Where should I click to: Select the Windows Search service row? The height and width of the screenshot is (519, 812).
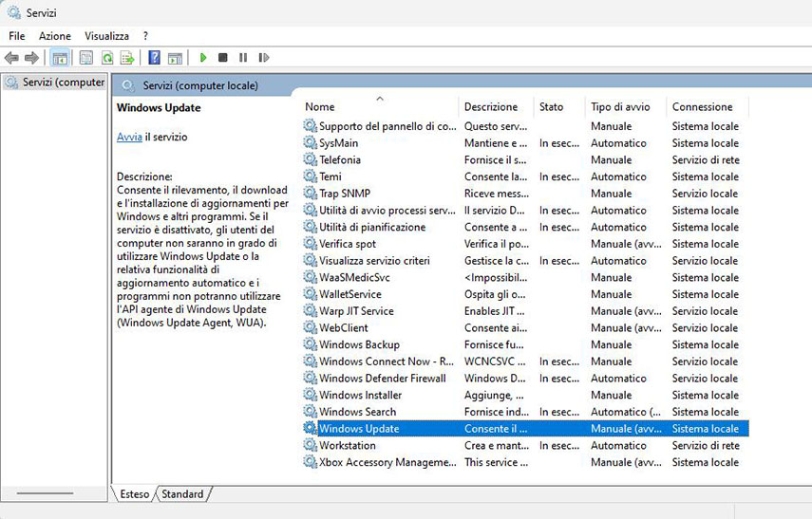click(x=358, y=412)
